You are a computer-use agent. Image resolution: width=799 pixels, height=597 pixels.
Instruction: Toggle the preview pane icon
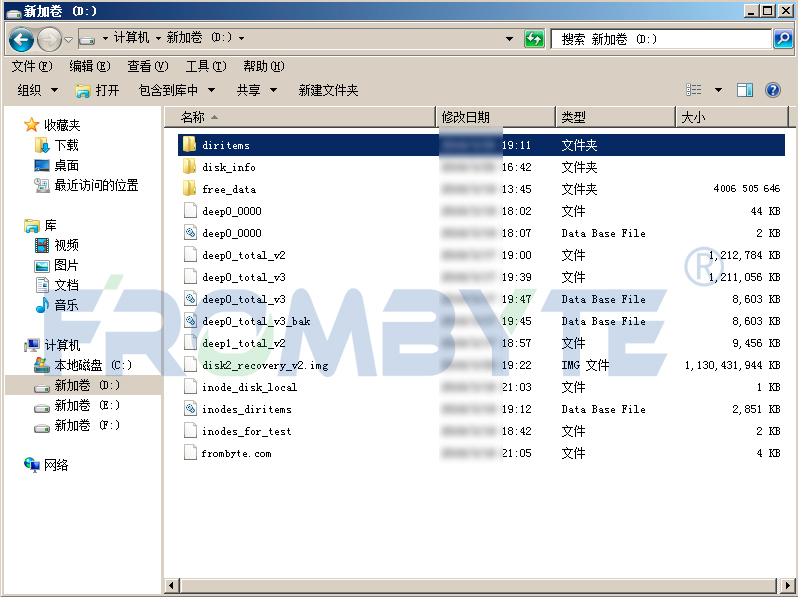click(745, 90)
